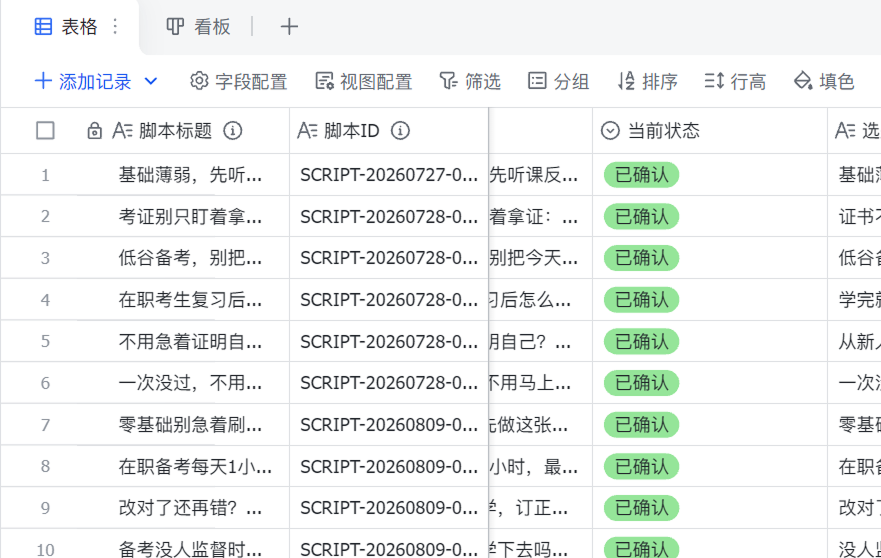Switch to the 看板 view tab

[198, 26]
